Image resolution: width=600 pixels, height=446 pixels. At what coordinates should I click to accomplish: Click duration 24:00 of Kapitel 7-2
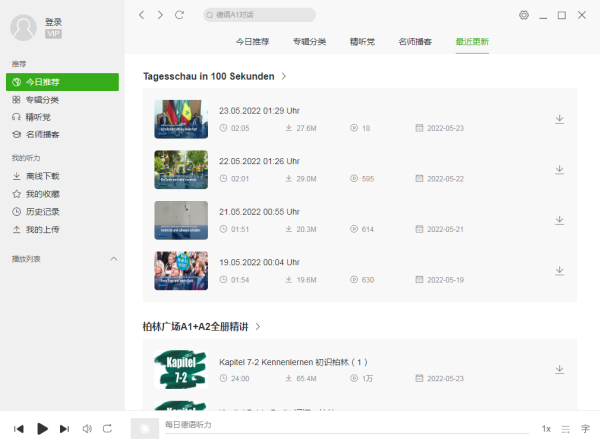click(240, 378)
